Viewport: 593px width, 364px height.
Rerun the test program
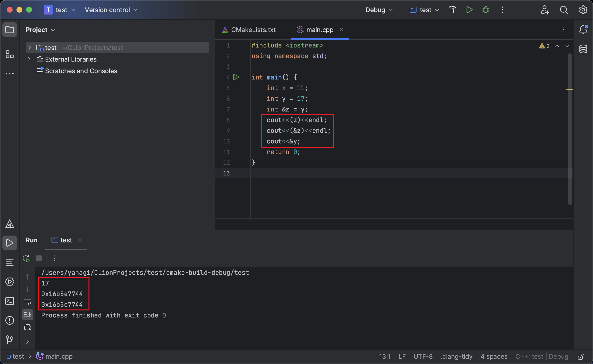click(26, 258)
